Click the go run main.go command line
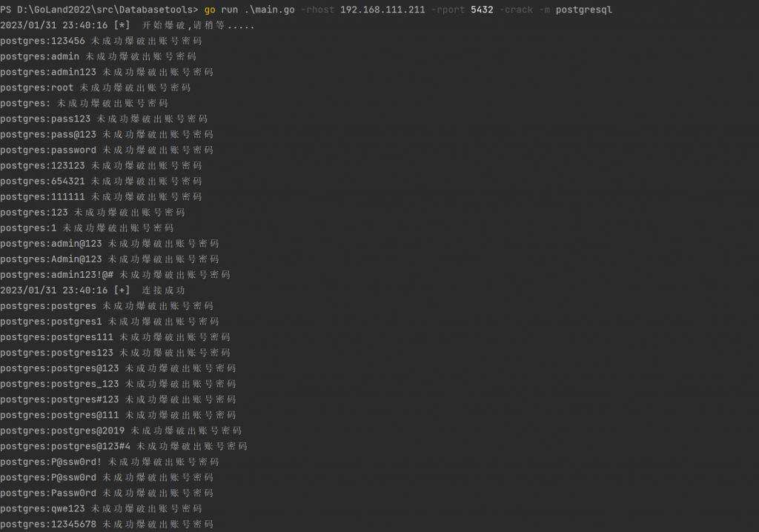759x532 pixels. coord(306,10)
